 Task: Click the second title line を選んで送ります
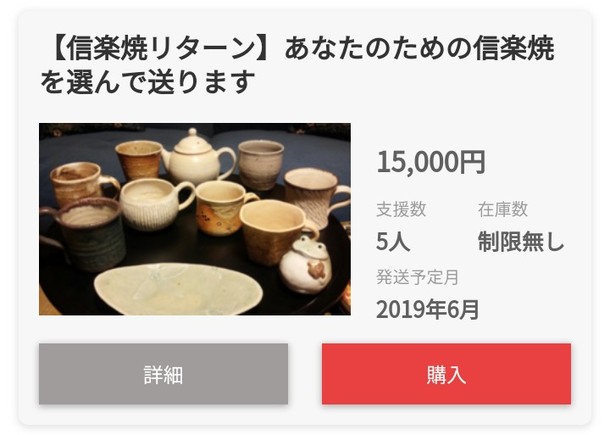click(148, 82)
